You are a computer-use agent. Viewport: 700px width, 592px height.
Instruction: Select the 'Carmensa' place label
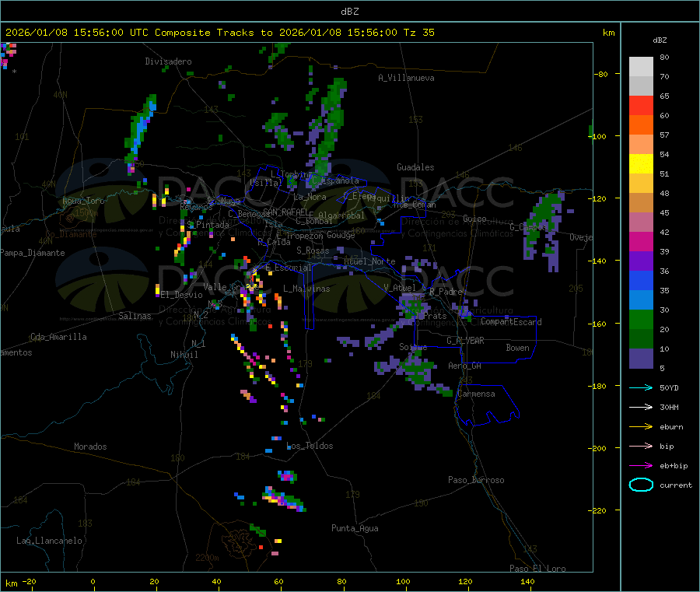tap(476, 394)
